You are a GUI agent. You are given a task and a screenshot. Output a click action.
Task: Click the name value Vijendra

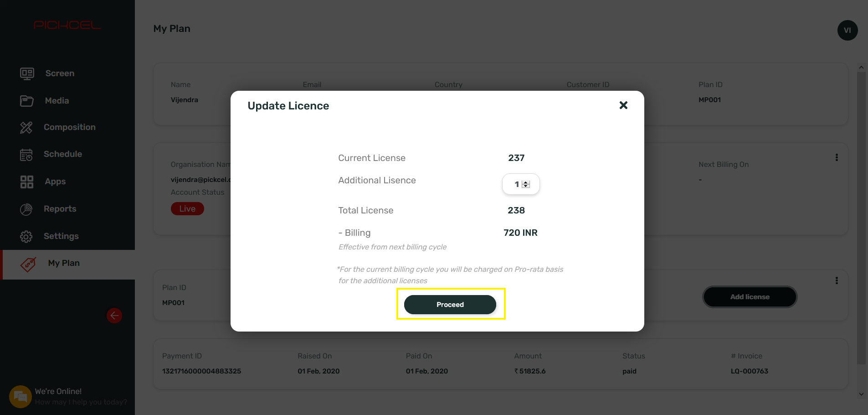pyautogui.click(x=185, y=100)
